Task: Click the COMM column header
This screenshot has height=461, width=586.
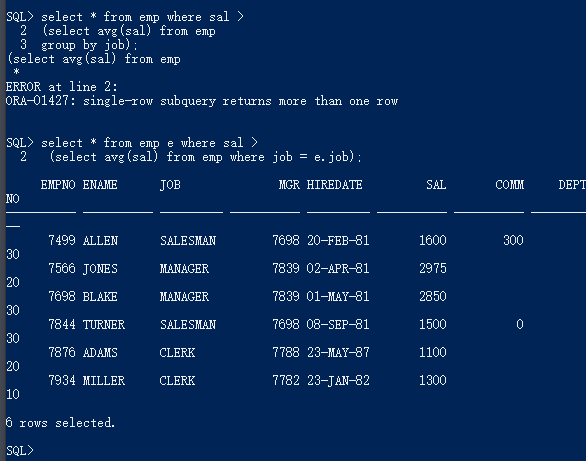Action: tap(509, 185)
